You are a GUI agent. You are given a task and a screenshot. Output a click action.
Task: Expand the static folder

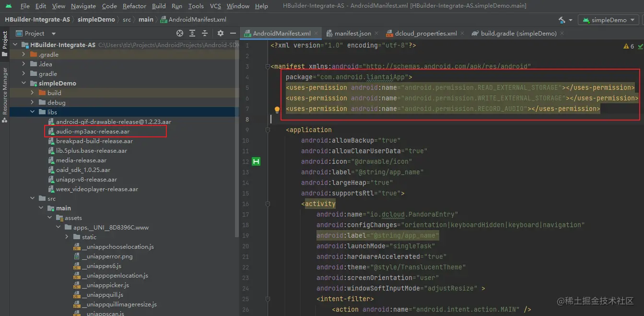point(67,237)
